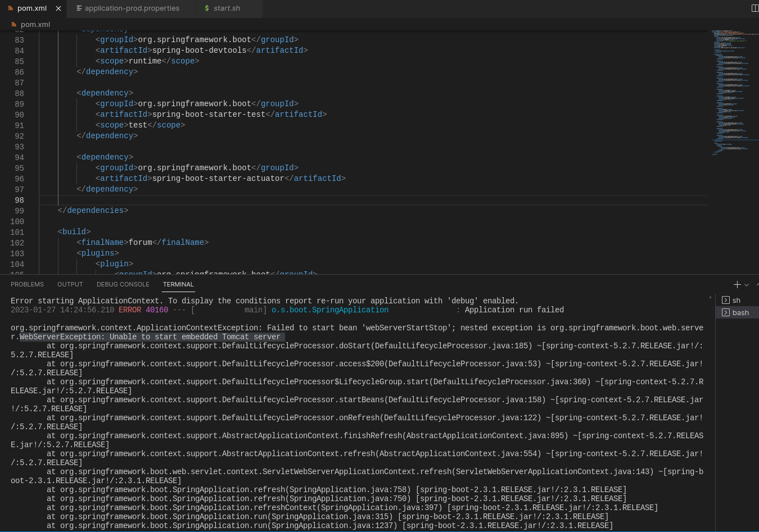Screen dimensions: 759x532
Task: Select the bash terminal session
Action: point(737,312)
